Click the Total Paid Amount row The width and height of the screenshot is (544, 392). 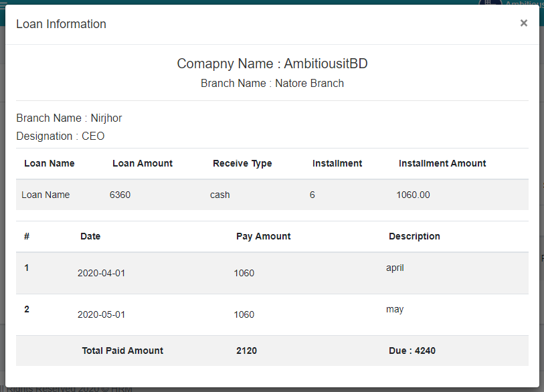(x=122, y=351)
